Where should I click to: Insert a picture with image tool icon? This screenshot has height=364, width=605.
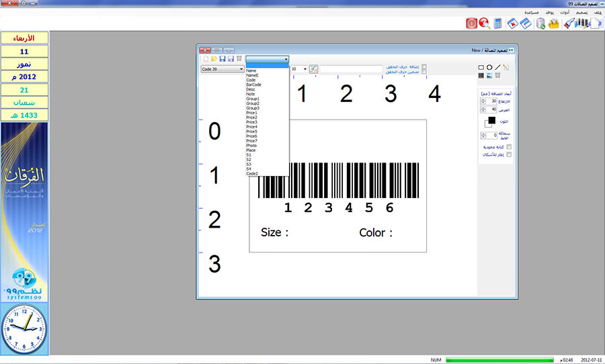coord(489,76)
